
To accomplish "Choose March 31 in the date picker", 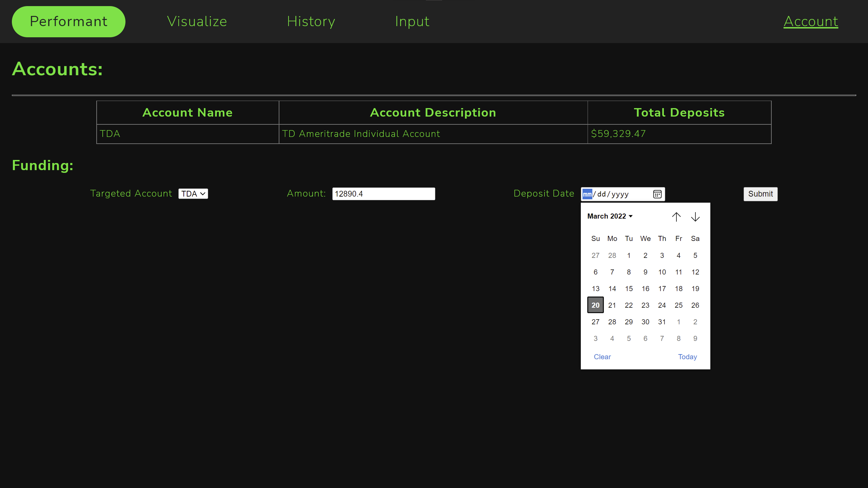I will point(662,322).
